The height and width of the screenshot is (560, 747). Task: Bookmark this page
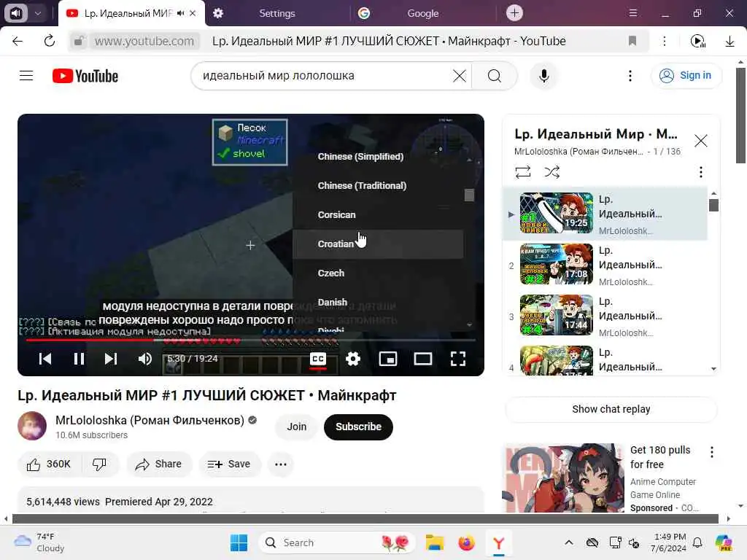coord(632,41)
